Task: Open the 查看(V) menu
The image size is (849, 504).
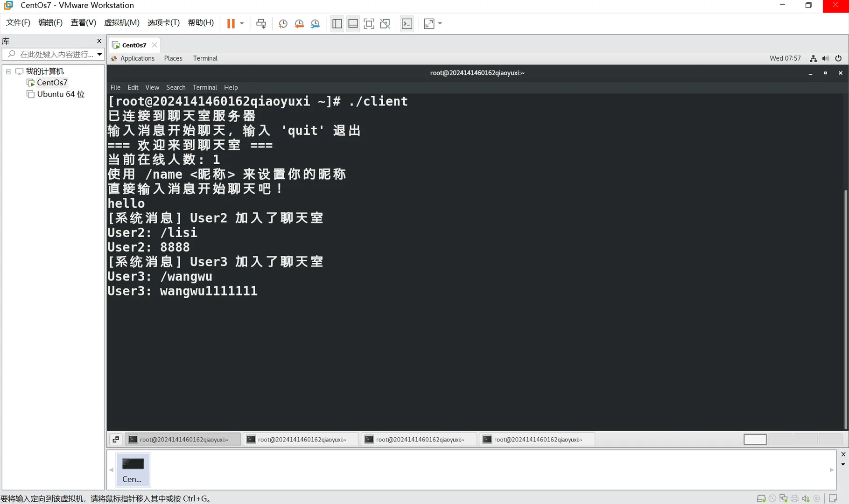Action: 84,23
